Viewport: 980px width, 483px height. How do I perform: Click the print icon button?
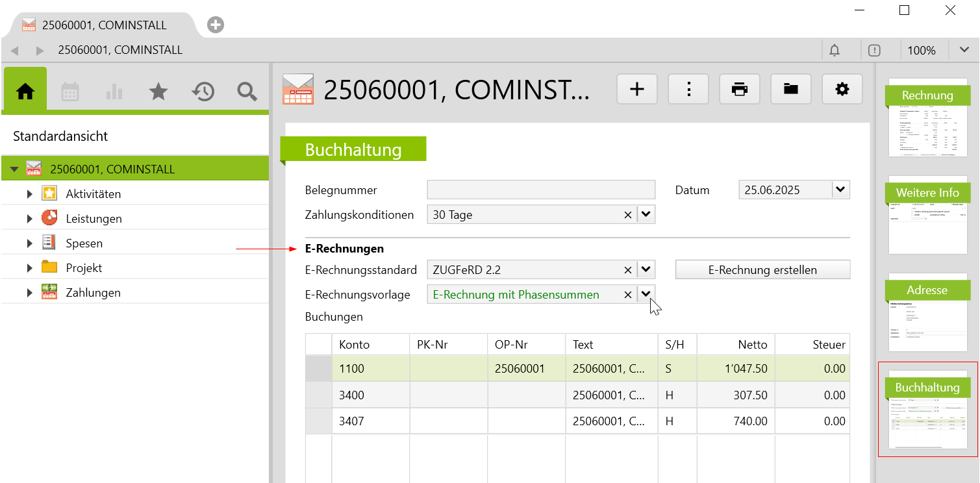tap(739, 90)
